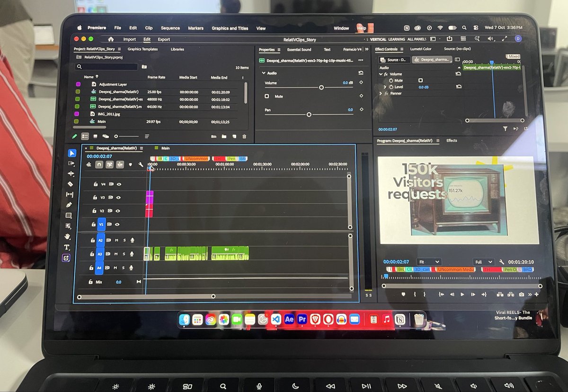Screen dimensions: 568x392
Task: Open Notion in the Dock
Action: pyautogui.click(x=400, y=320)
